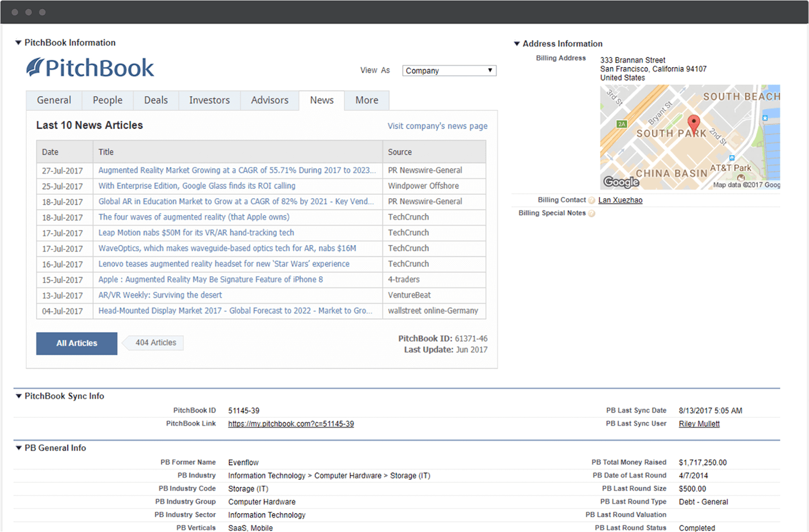This screenshot has width=809, height=532.
Task: Click PB Total Money Raised value $1,717,250.00
Action: click(703, 463)
